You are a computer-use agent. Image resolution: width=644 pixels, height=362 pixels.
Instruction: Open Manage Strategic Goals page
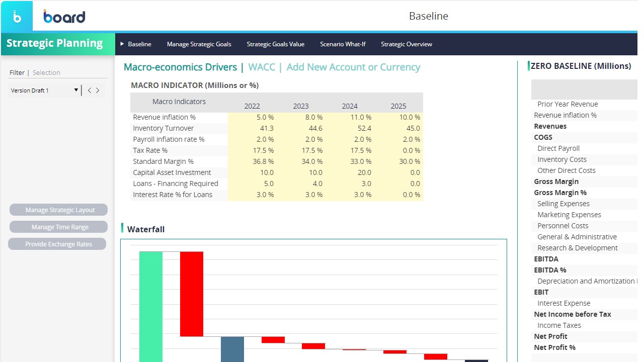point(199,44)
